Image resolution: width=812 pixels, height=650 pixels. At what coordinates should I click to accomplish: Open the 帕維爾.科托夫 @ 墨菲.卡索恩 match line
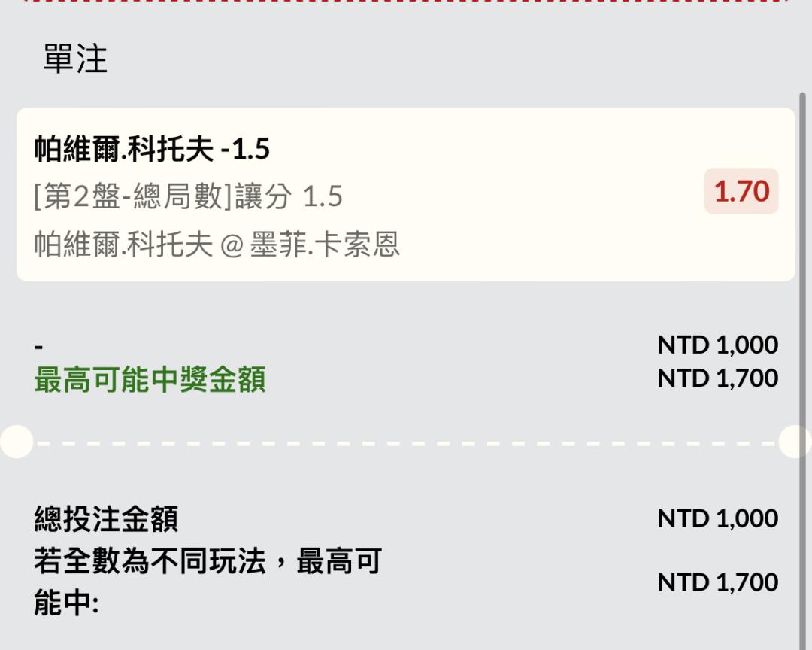point(217,245)
